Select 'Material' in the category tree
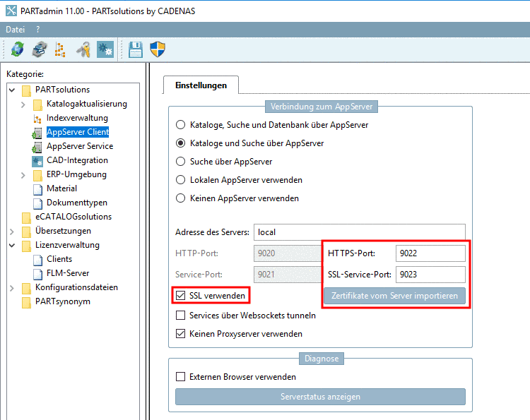Image resolution: width=530 pixels, height=420 pixels. (x=61, y=188)
